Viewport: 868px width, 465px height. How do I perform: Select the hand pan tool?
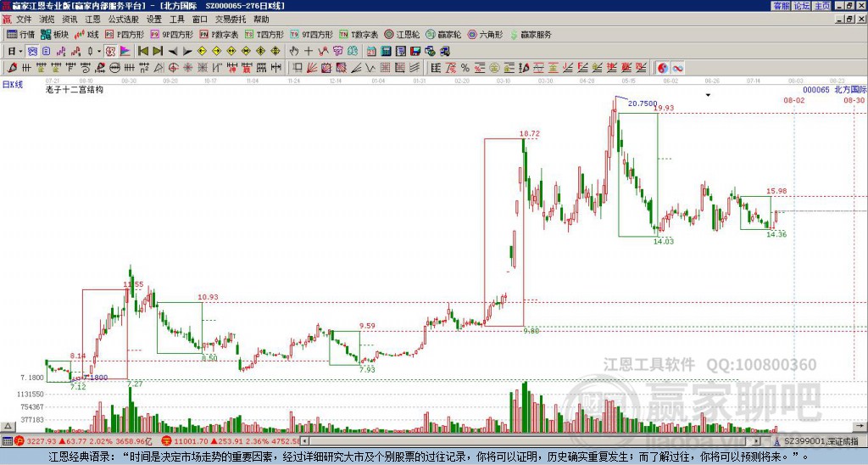coord(293,52)
